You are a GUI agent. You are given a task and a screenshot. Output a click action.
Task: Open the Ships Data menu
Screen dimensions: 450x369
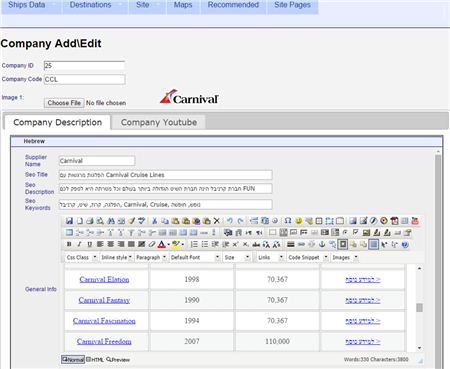[x=31, y=6]
